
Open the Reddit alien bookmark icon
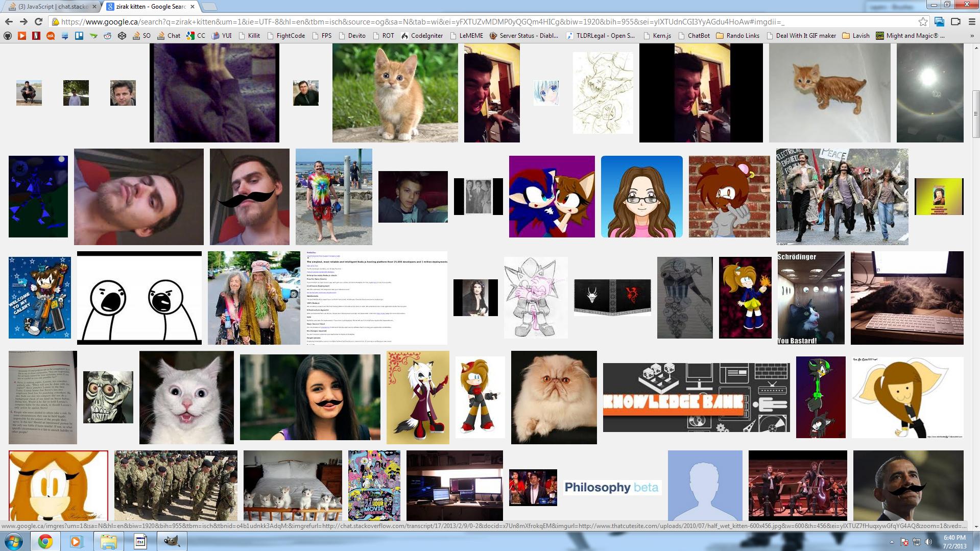(108, 36)
